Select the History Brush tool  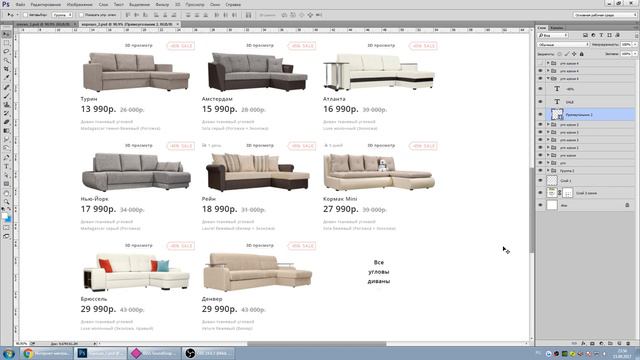pos(6,113)
